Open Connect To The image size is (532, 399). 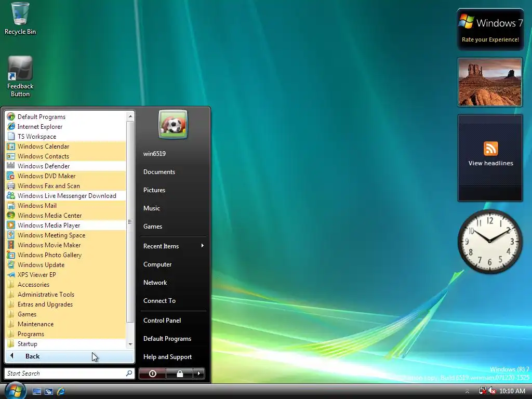[174, 301]
